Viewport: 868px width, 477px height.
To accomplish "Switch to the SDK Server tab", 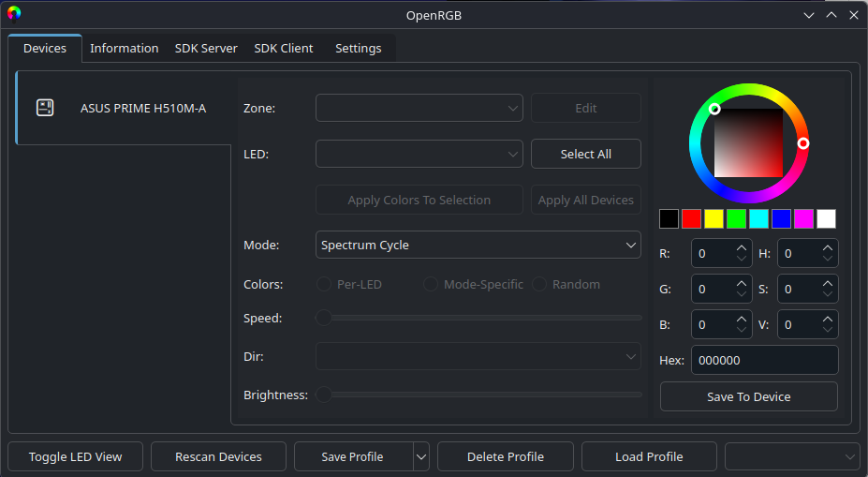I will tap(206, 48).
